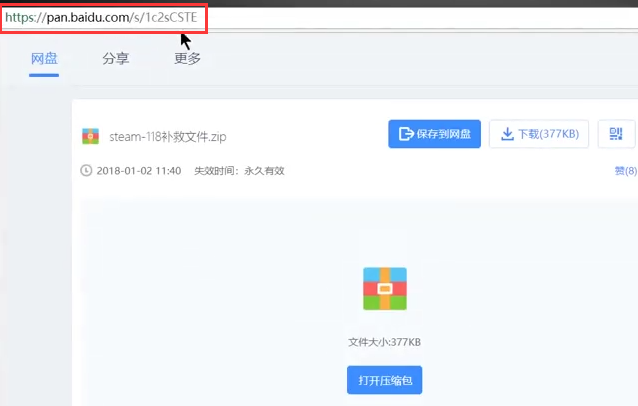
Task: Click the 失效时间：永久有效 text
Action: pos(239,170)
